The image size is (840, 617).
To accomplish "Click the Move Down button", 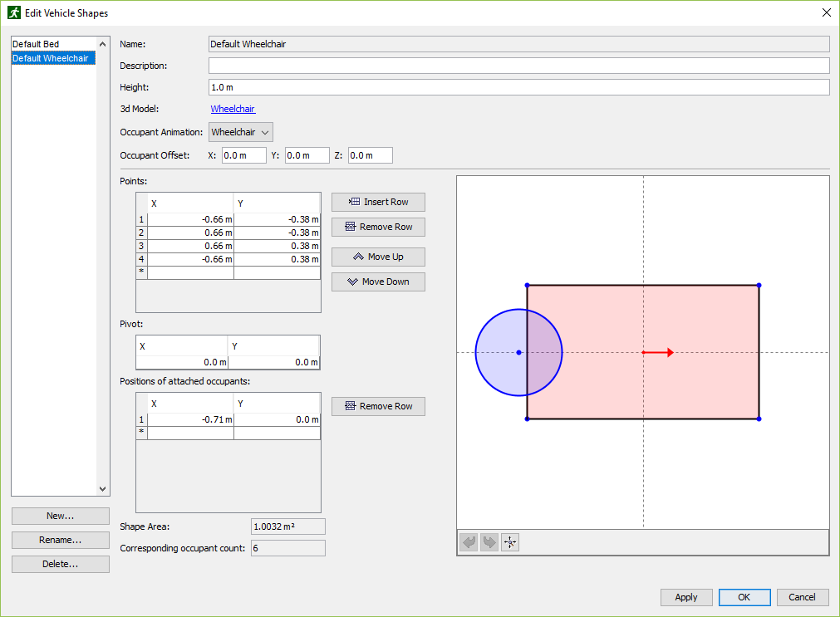I will (x=378, y=282).
